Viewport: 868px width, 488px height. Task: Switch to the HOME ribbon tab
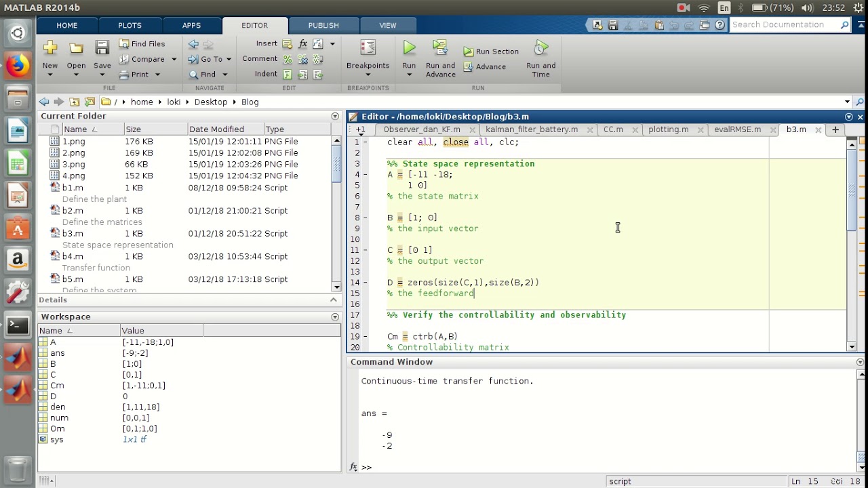66,25
